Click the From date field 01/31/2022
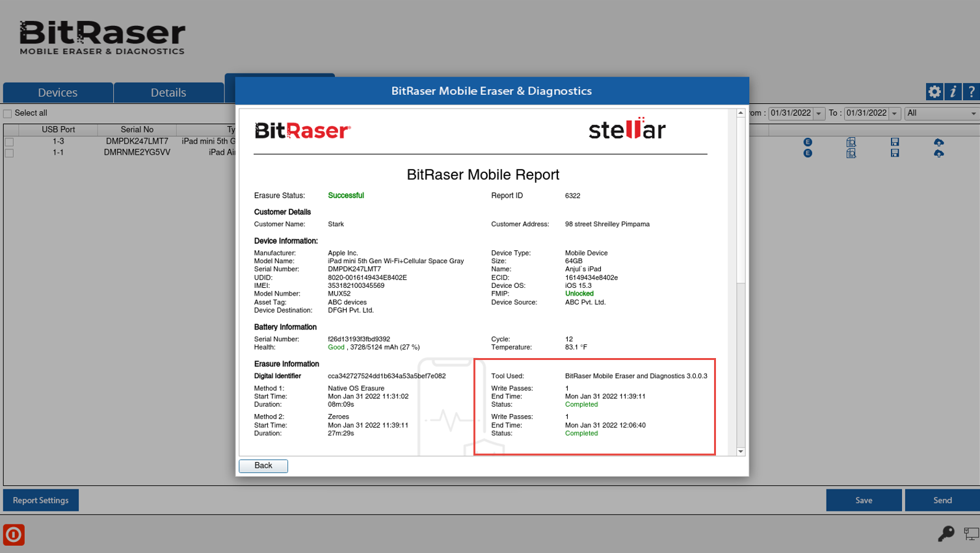Viewport: 980px width, 553px height. click(791, 113)
